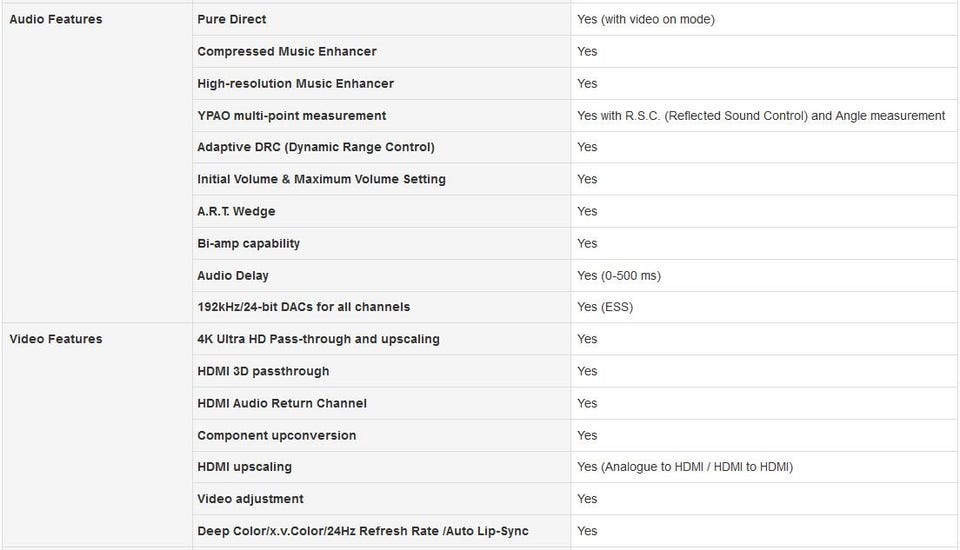Select the Pure Direct row label

(x=232, y=19)
